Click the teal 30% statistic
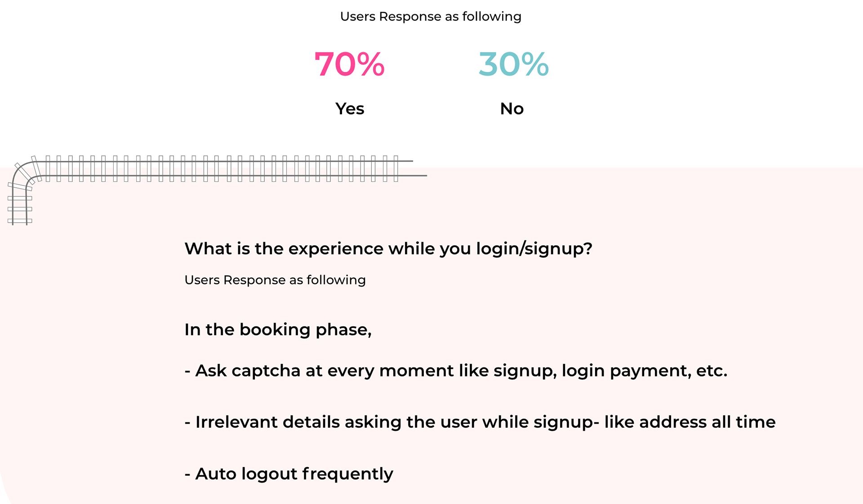Screen dimensions: 863x504 click(513, 64)
